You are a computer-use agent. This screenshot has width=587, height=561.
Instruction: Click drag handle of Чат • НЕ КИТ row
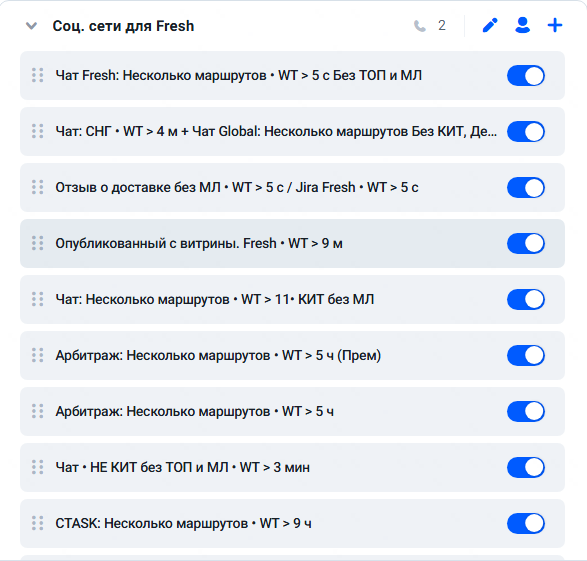click(x=37, y=467)
